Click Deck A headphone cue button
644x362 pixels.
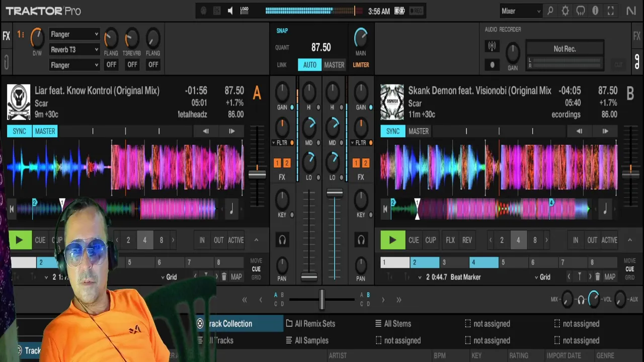(282, 240)
